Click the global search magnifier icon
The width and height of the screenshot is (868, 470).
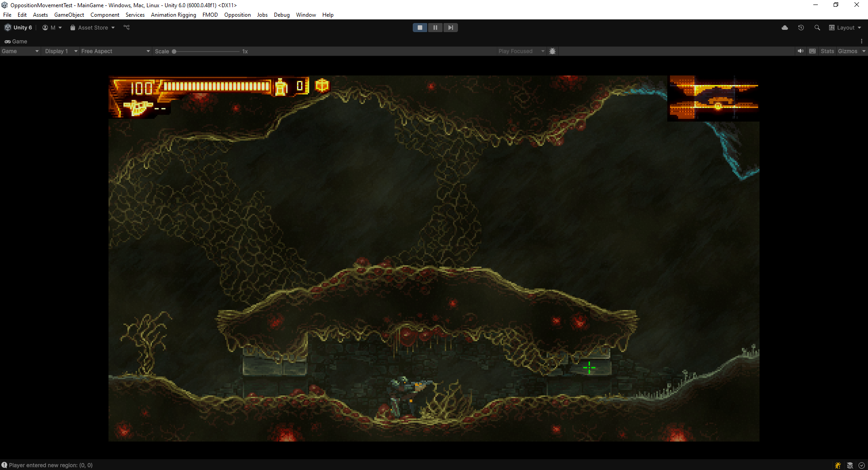(x=817, y=28)
